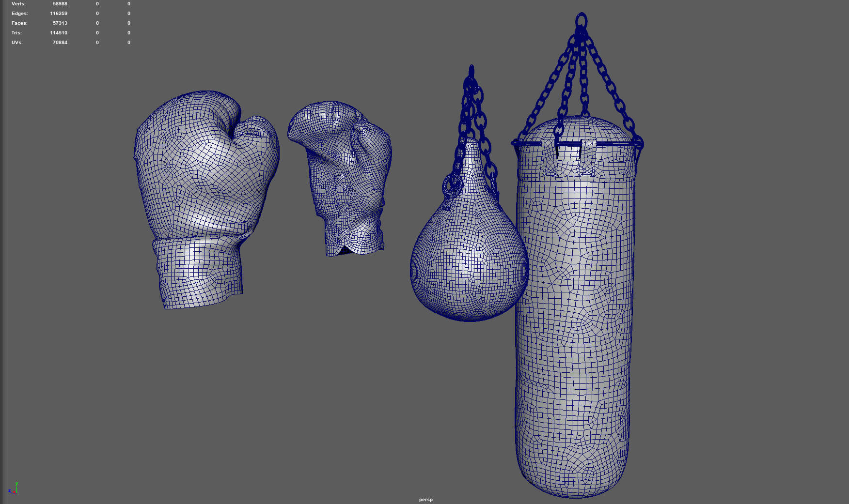
Task: Click the Faces: label in the HUD
Action: coord(19,23)
